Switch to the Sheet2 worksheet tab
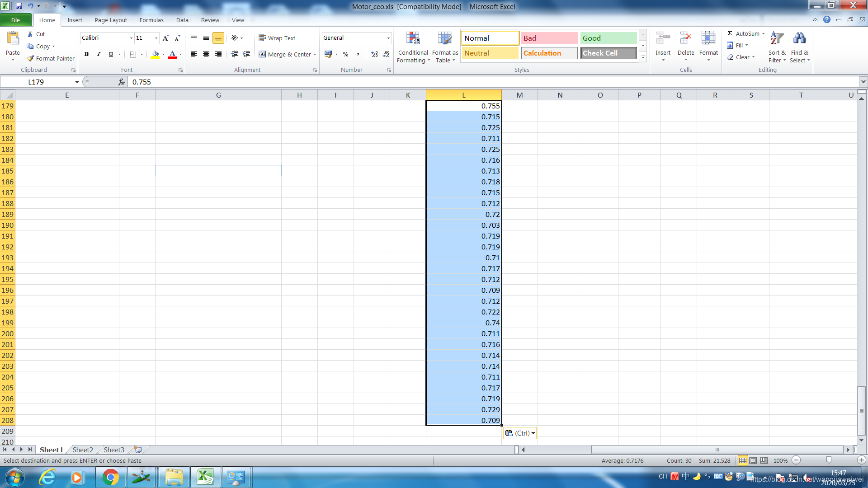Viewport: 868px width, 488px height. pyautogui.click(x=83, y=450)
